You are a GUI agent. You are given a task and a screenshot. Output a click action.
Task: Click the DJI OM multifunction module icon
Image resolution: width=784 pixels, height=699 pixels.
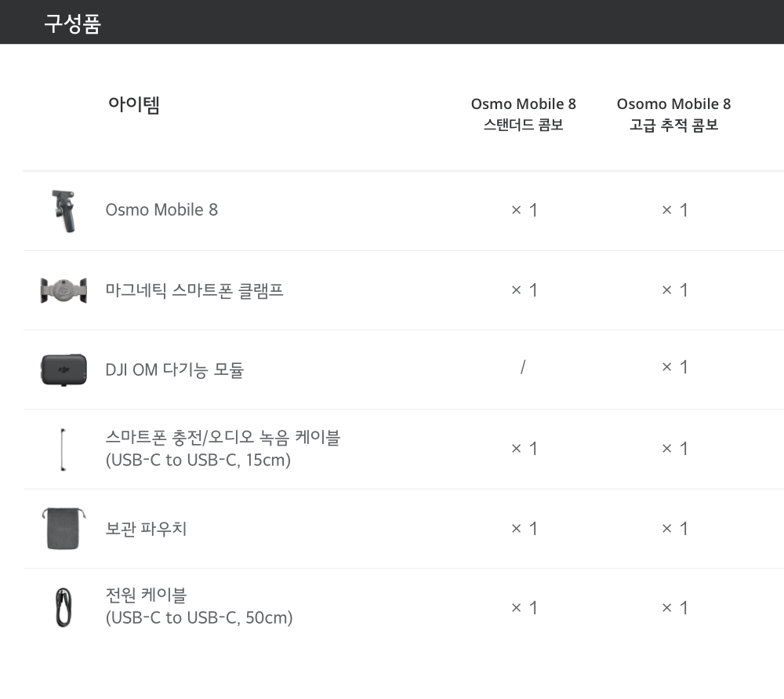63,370
